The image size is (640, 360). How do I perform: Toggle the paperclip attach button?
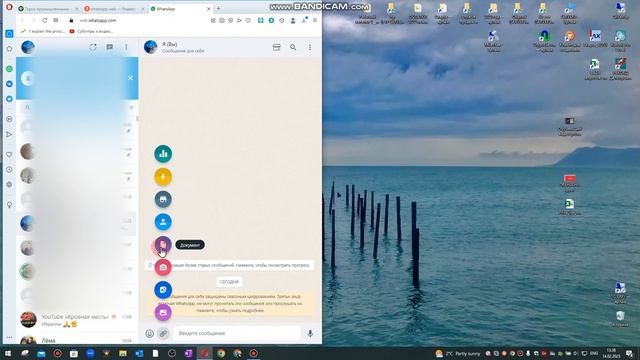click(x=163, y=333)
